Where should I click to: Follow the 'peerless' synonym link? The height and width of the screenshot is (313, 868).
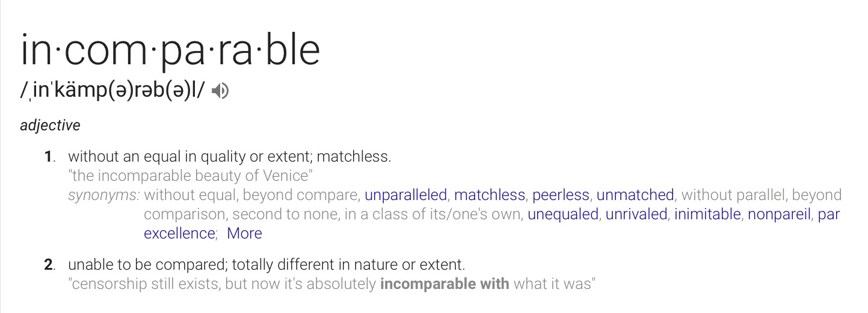561,195
